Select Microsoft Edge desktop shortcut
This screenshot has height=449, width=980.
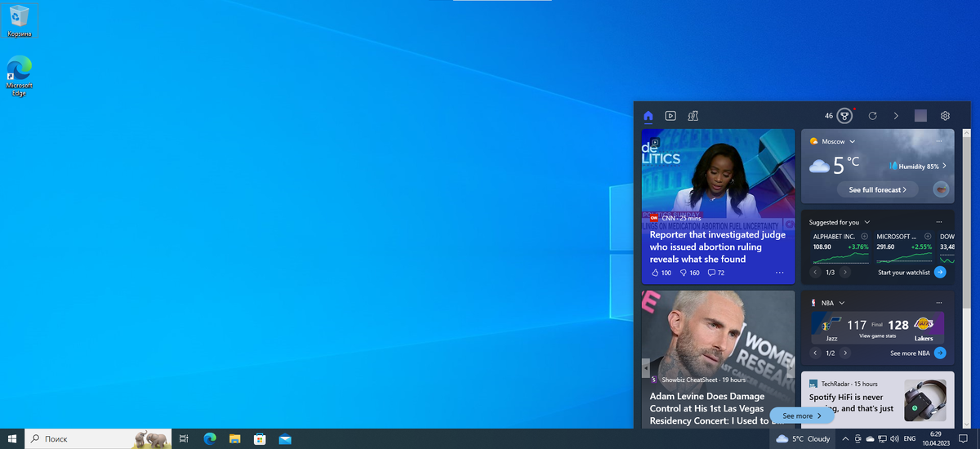(x=19, y=77)
